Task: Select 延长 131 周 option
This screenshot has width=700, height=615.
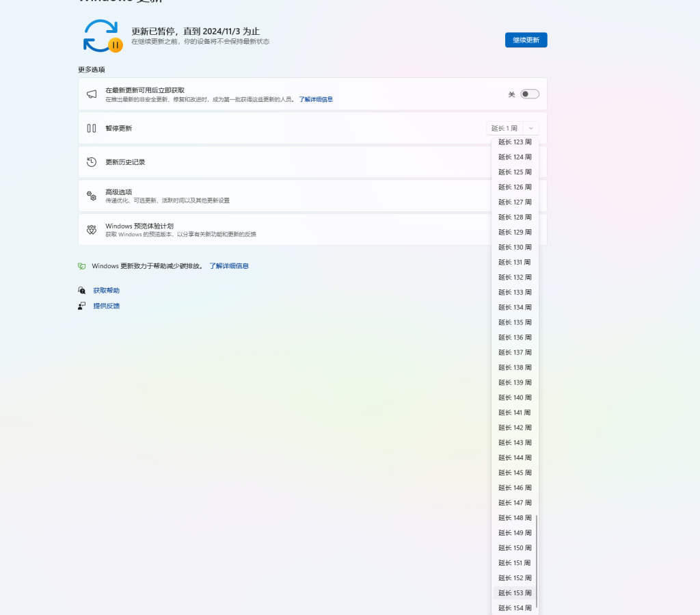Action: pos(515,262)
